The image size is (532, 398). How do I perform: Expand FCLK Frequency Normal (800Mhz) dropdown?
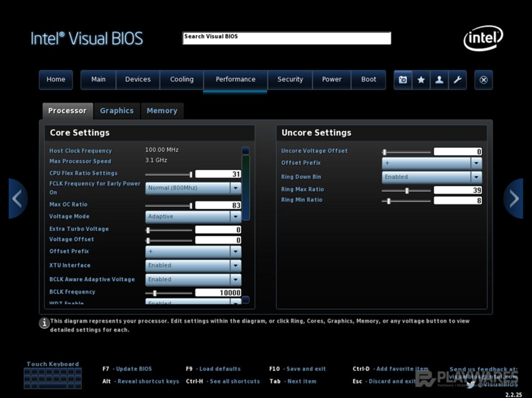193,188
